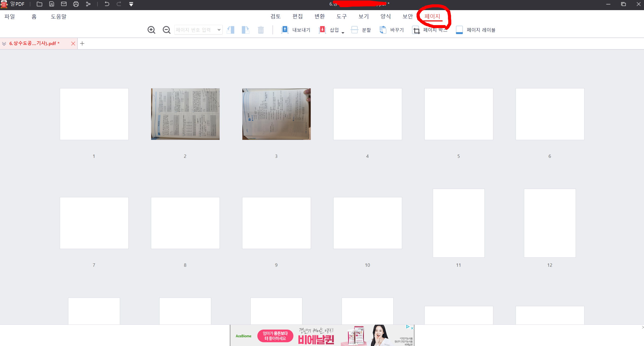Viewport: 644px width, 346px height.
Task: Click the AdChoices triangle icon
Action: [x=408, y=327]
